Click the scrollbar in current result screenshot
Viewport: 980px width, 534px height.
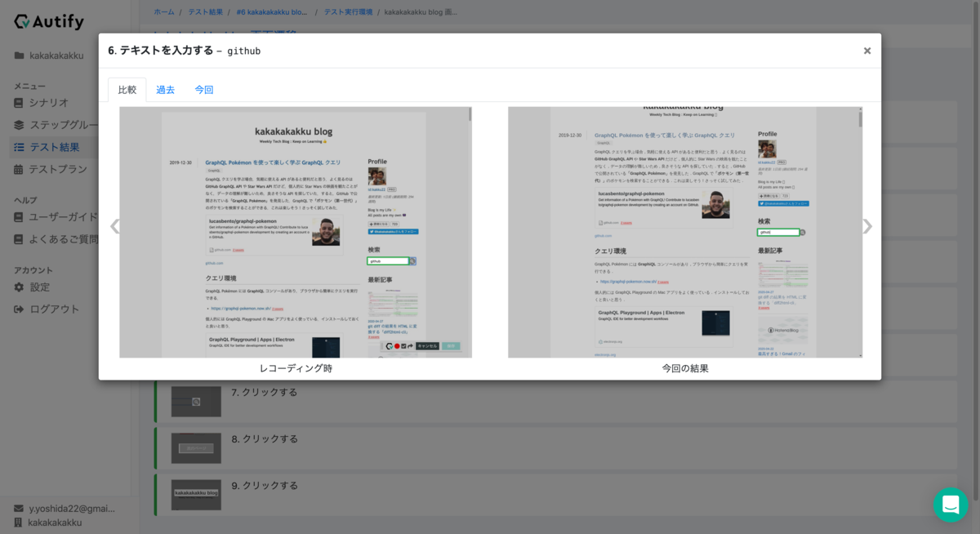pyautogui.click(x=860, y=119)
